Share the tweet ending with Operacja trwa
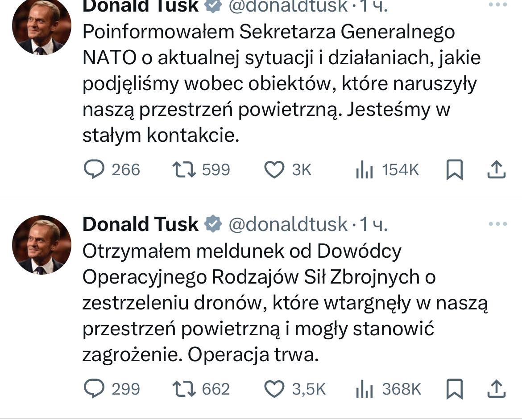522x420 pixels. point(495,389)
